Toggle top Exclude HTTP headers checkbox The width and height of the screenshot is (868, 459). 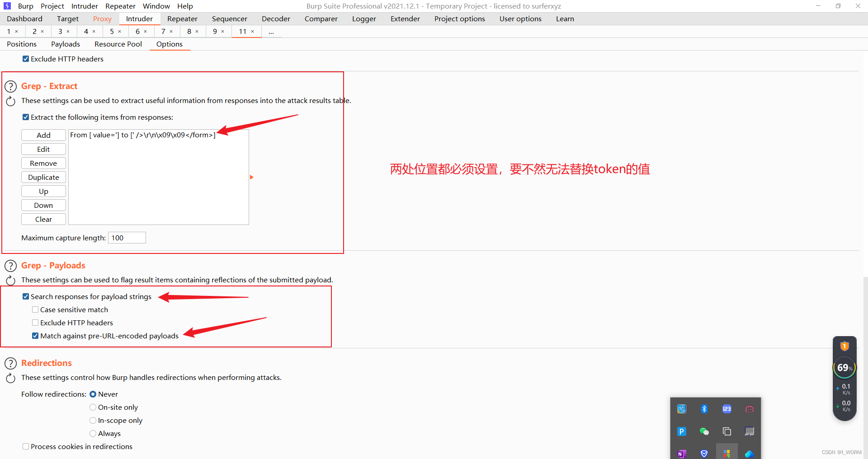(x=26, y=59)
